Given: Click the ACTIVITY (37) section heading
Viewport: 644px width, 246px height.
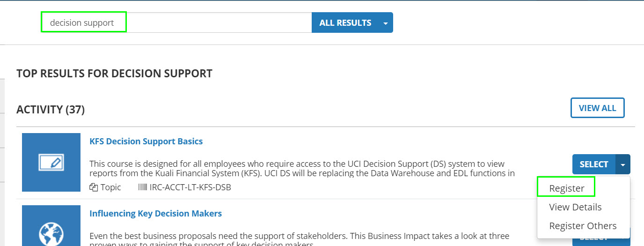Looking at the screenshot, I should point(51,110).
